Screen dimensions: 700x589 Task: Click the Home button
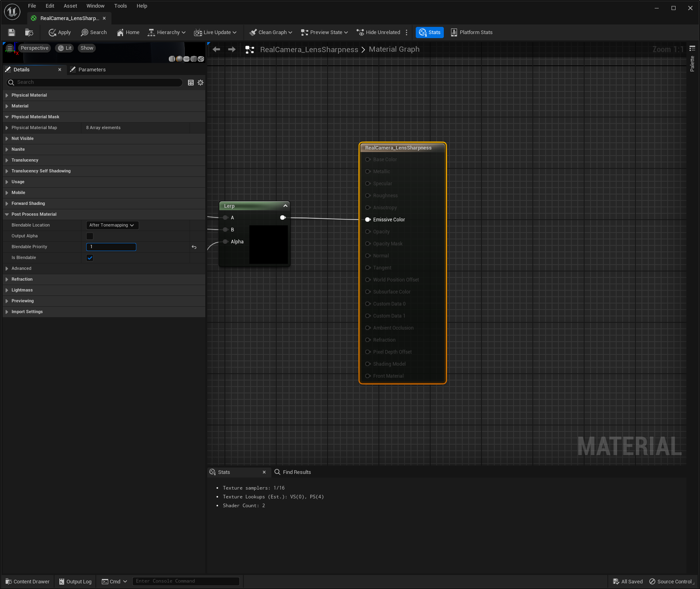[x=128, y=32]
